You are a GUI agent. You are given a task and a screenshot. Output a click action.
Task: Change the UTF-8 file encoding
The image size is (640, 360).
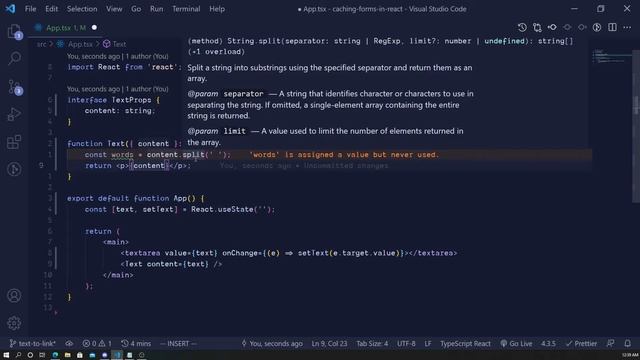pyautogui.click(x=406, y=344)
